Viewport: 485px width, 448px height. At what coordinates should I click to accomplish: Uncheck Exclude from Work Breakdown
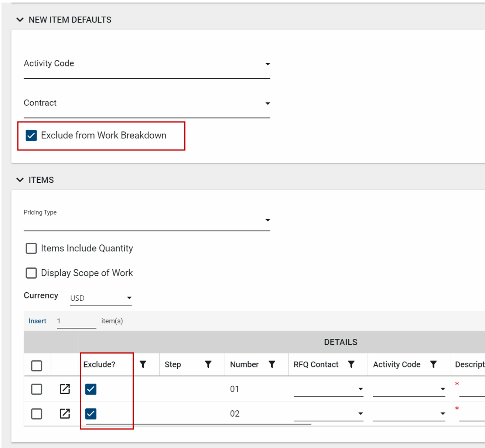point(31,135)
